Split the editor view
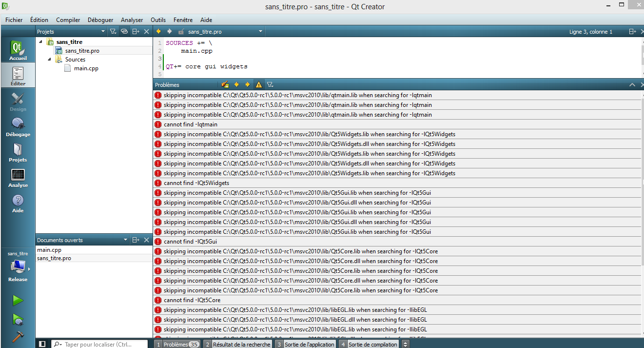Image resolution: width=644 pixels, height=348 pixels. 632,32
